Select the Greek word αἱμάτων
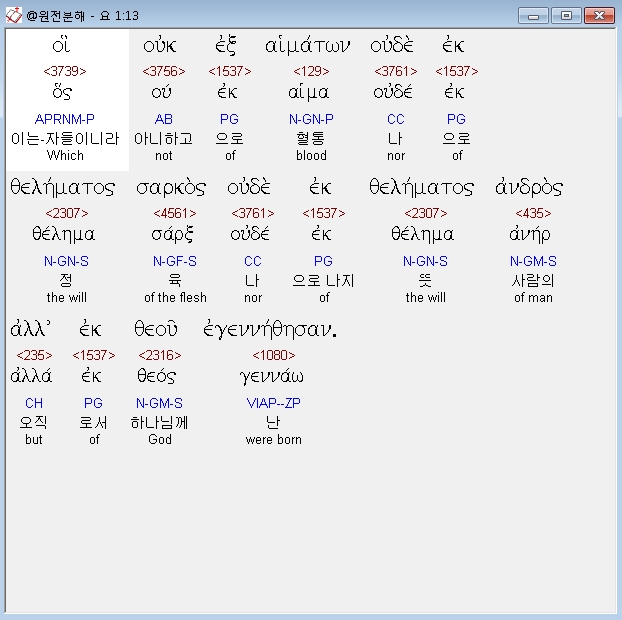The width and height of the screenshot is (622, 620). pos(308,46)
